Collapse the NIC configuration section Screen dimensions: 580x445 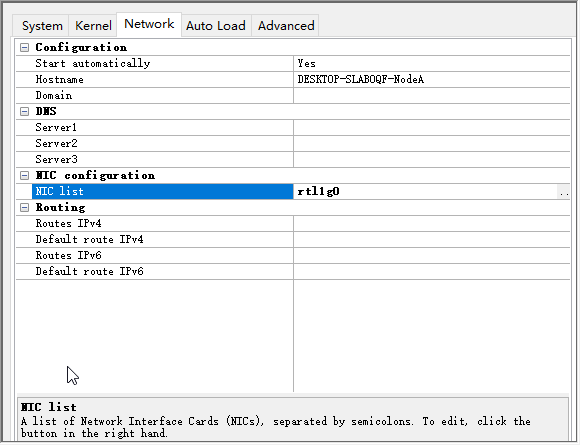[24, 175]
